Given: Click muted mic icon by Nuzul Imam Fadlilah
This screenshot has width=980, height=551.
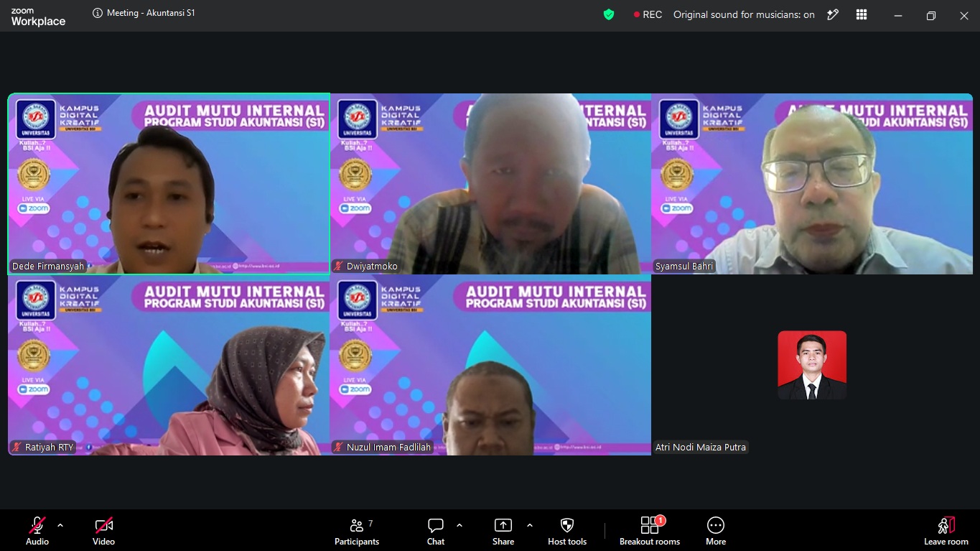Looking at the screenshot, I should (338, 448).
